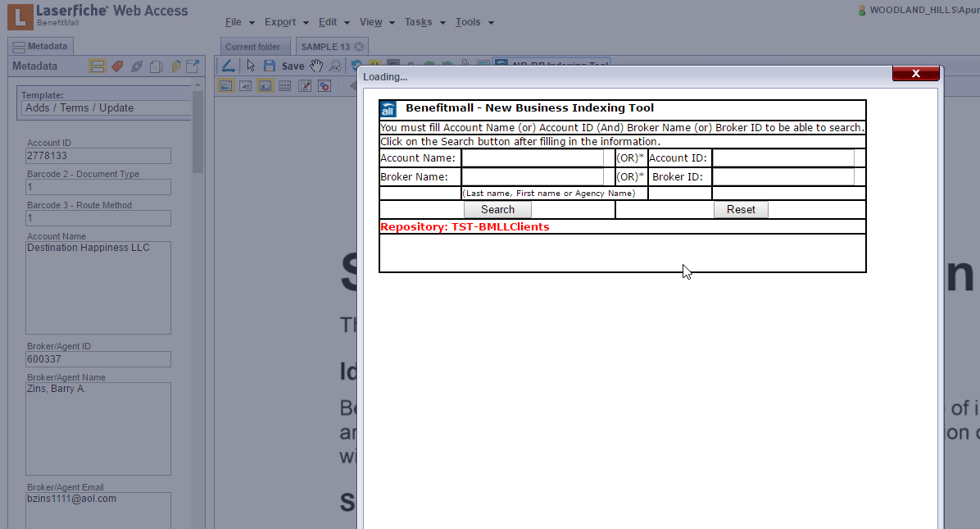Toggle the third pane view icon
This screenshot has width=980, height=529.
[x=265, y=86]
